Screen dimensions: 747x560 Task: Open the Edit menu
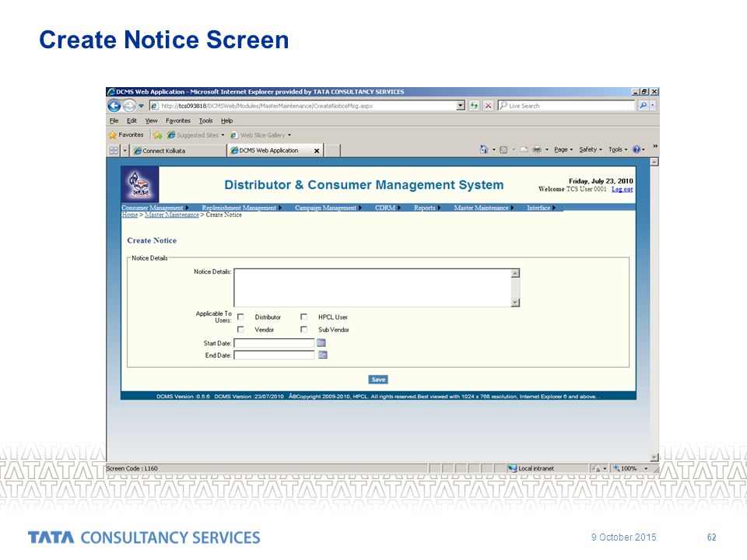[132, 121]
